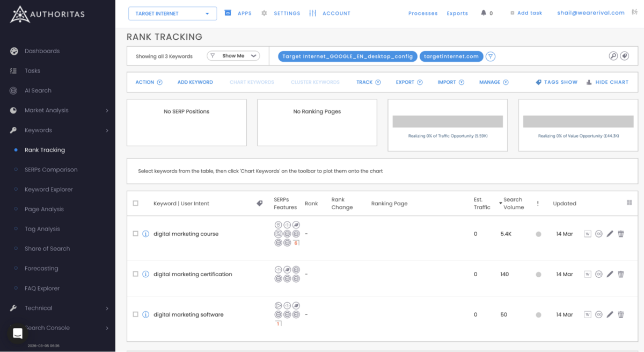Open the Show Me filter dropdown
Screen dimensions: 644x352
pos(233,56)
